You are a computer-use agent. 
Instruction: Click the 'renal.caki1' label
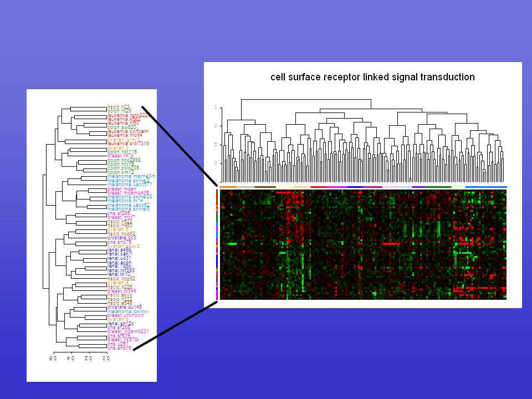pos(120,254)
